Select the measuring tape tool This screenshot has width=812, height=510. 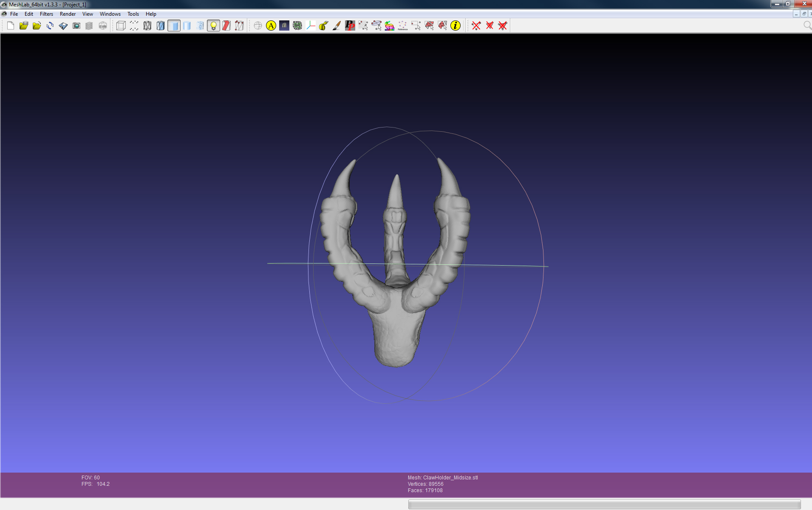pos(323,25)
